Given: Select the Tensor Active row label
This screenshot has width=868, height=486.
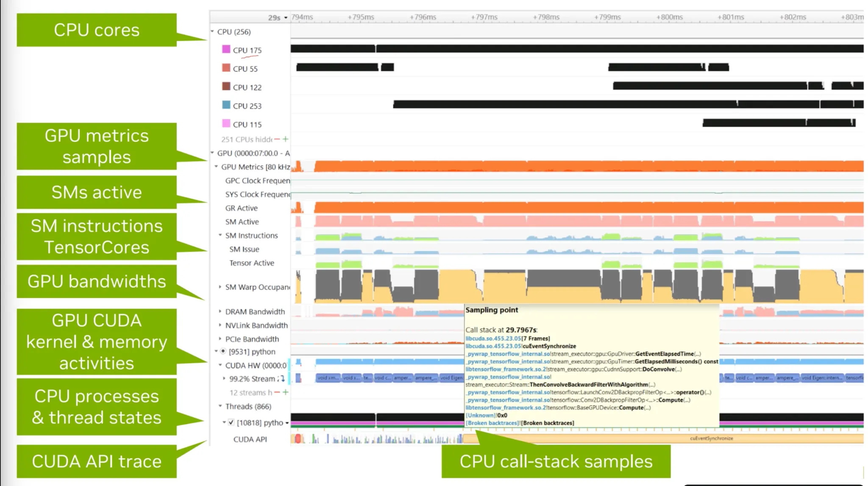Looking at the screenshot, I should click(252, 263).
